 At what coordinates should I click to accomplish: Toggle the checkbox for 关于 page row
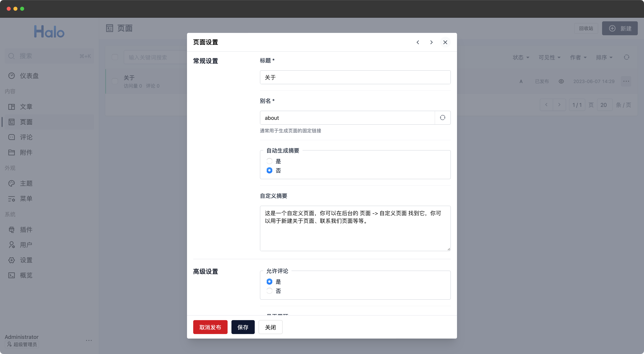pyautogui.click(x=115, y=81)
